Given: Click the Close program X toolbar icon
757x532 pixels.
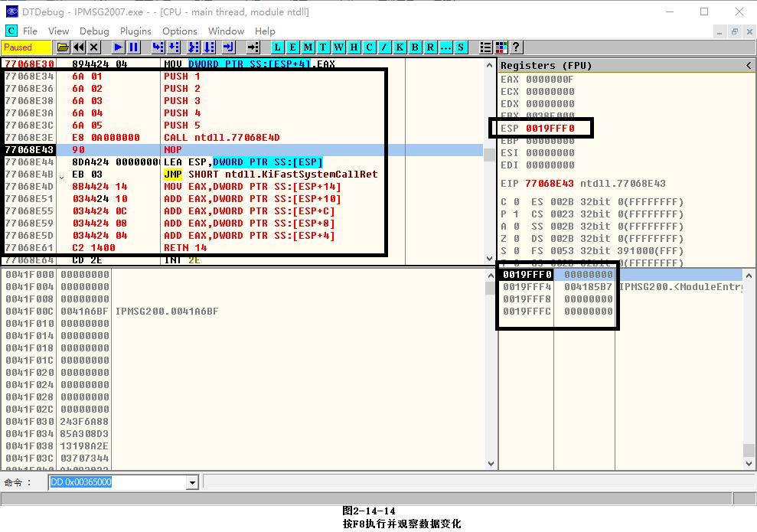Looking at the screenshot, I should tap(93, 47).
